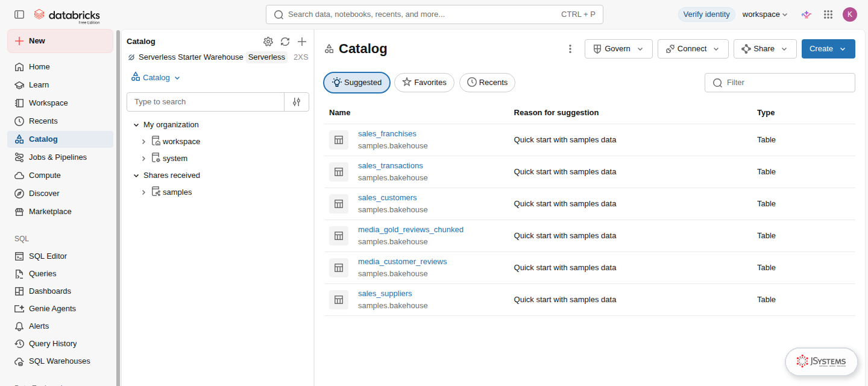Collapse the Shares received section
The width and height of the screenshot is (868, 386).
pos(136,176)
